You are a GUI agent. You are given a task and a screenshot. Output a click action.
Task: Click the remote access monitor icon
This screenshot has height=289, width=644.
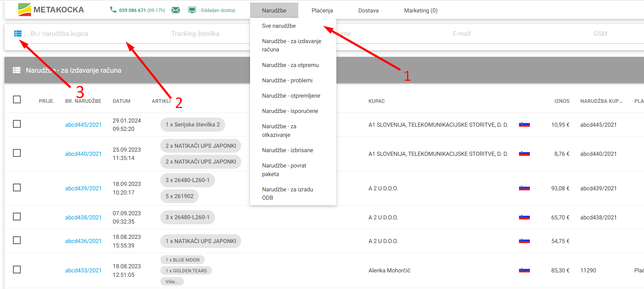coord(192,10)
